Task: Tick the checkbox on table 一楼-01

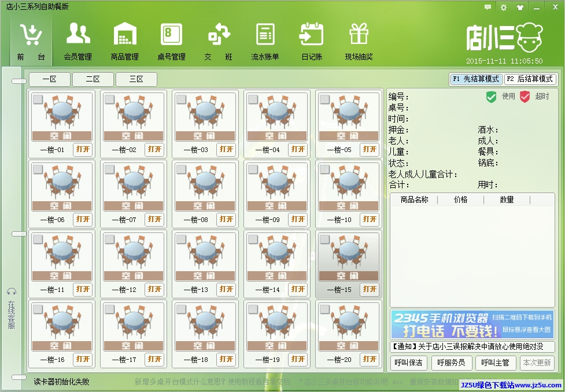Action: (38, 99)
